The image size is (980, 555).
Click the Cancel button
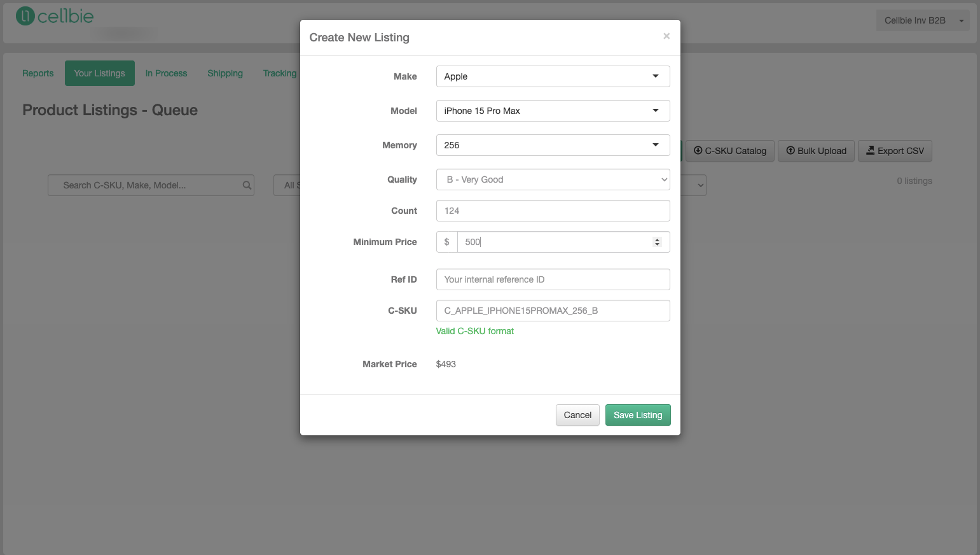577,415
